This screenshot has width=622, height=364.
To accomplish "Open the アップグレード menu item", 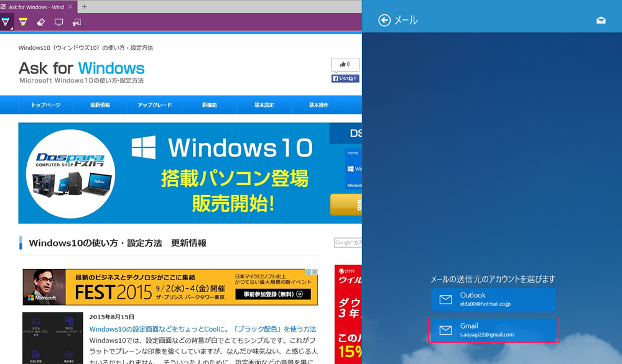I will coord(155,105).
